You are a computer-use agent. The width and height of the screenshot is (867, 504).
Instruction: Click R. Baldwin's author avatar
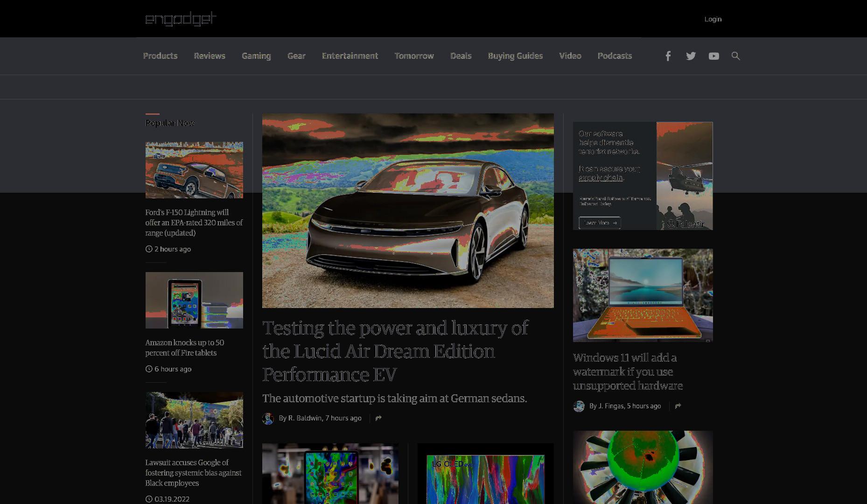click(268, 419)
